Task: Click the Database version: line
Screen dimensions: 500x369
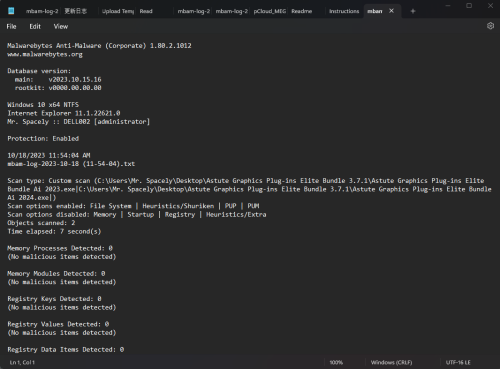Action: pos(39,71)
